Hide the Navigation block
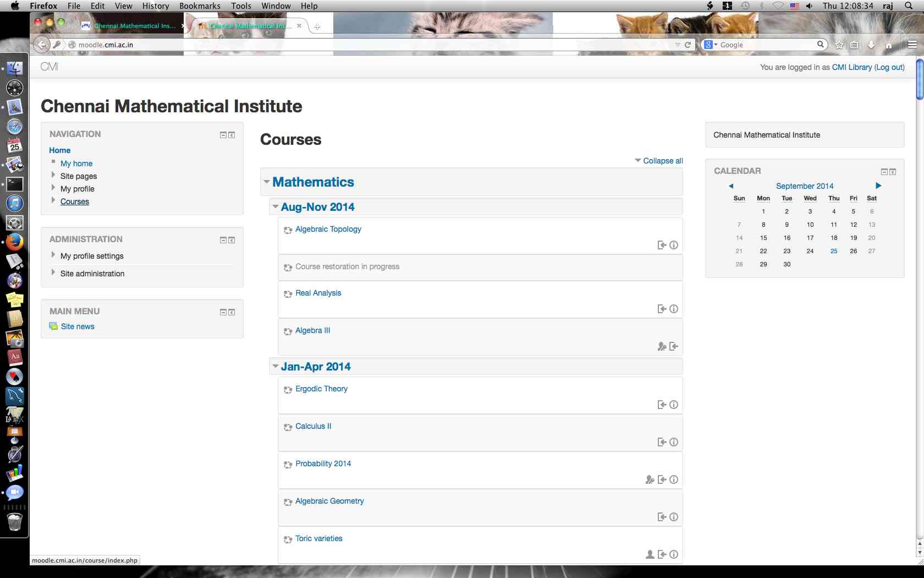This screenshot has height=578, width=924. (x=223, y=135)
